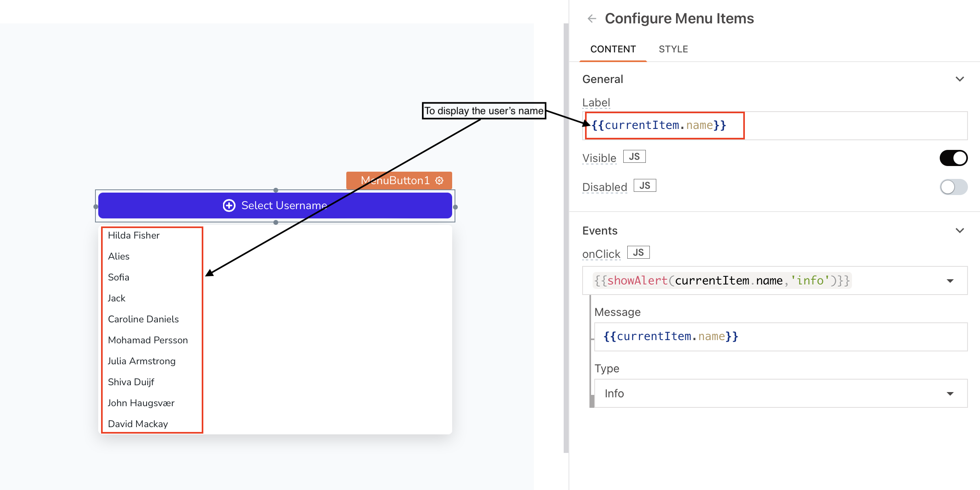Viewport: 980px width, 490px height.
Task: Select David Mackay from the username menu
Action: (138, 424)
